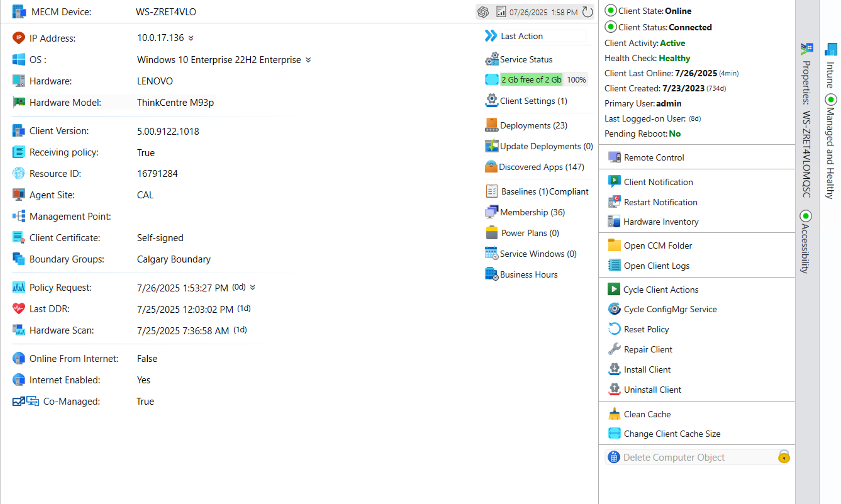841x504 pixels.
Task: Open Remote Control
Action: (654, 157)
